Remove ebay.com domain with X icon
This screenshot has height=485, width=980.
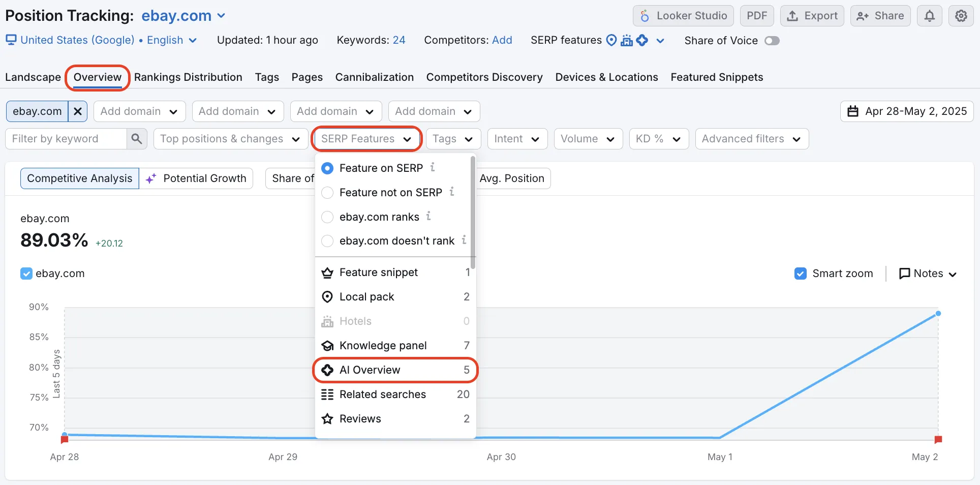(78, 111)
